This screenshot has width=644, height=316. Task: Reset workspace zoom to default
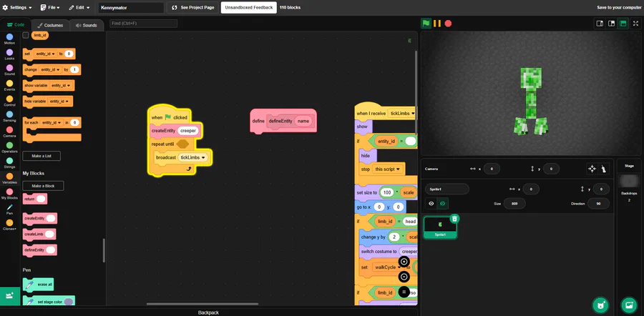(x=404, y=292)
